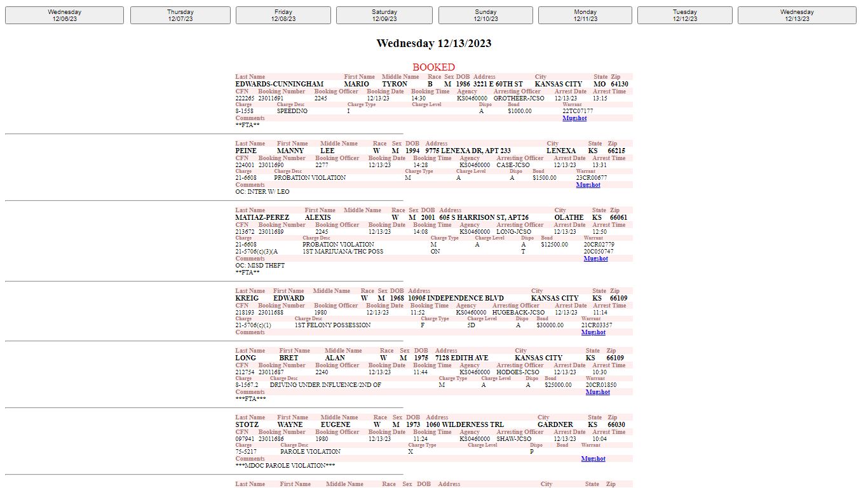Screen dimensions: 868x488
Task: Select charge 1ST MARIJUANA/THC POSS
Action: [x=342, y=252]
